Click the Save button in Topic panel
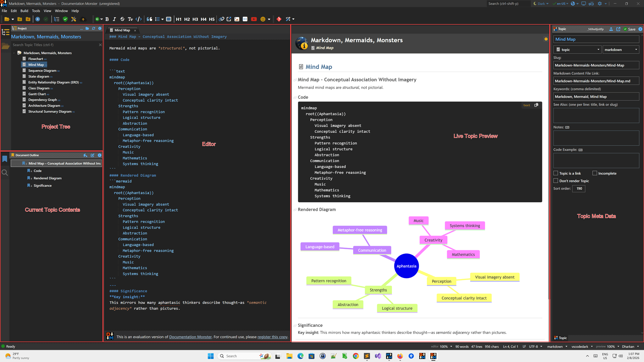Screen dimensions: 644x362 click(630, 29)
